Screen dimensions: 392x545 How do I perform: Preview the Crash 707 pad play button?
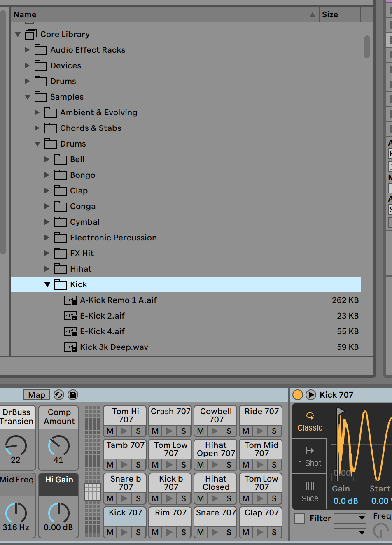[x=169, y=431]
